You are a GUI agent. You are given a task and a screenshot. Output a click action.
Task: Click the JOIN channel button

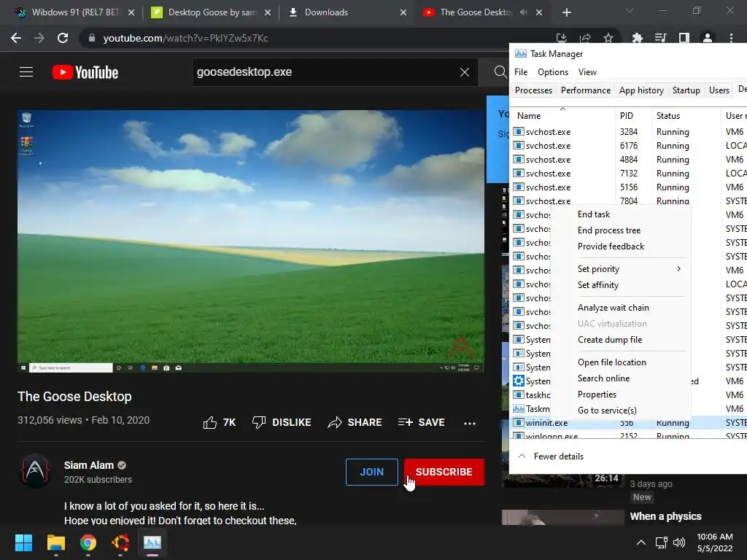pos(371,472)
